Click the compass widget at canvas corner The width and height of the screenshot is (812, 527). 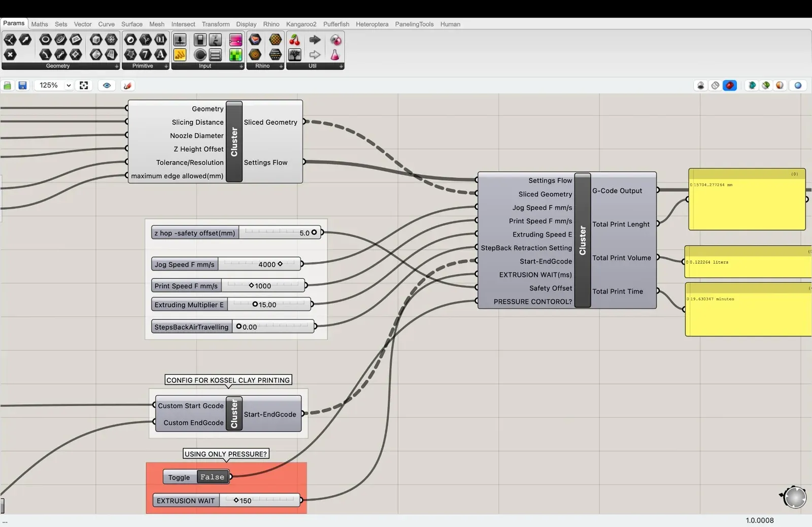794,497
